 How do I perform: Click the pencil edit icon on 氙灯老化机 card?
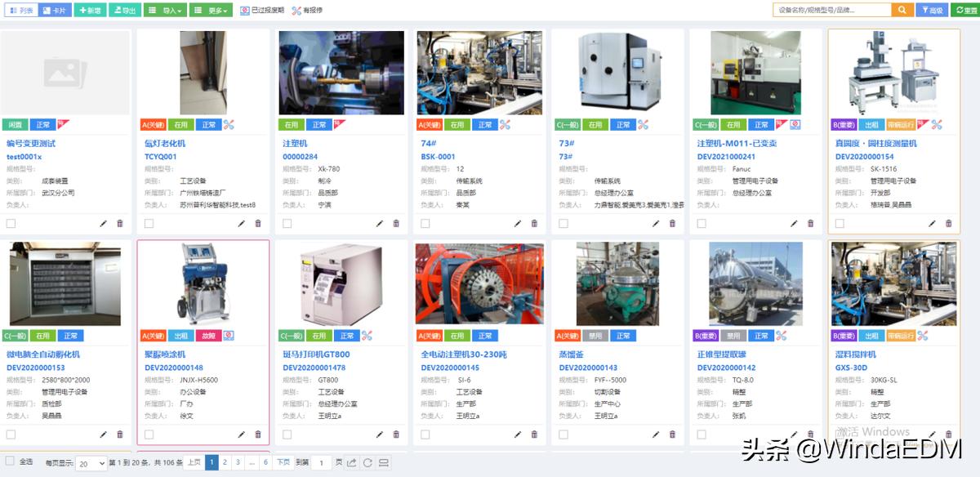[242, 223]
